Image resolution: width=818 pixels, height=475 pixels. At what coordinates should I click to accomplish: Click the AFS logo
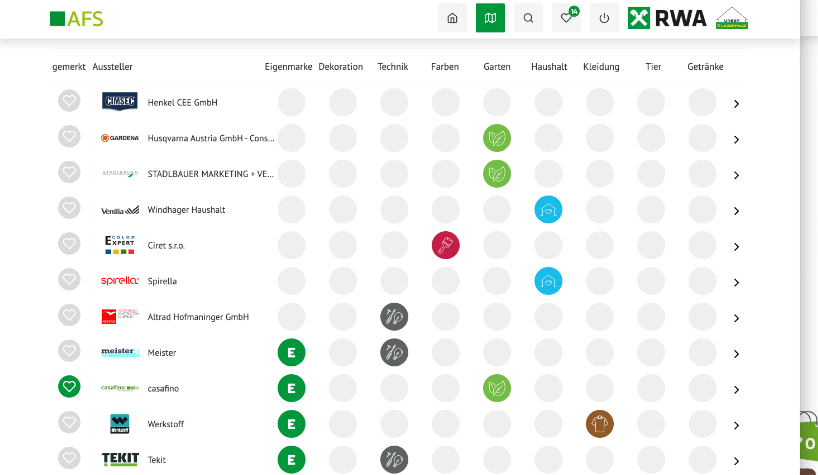click(x=77, y=19)
